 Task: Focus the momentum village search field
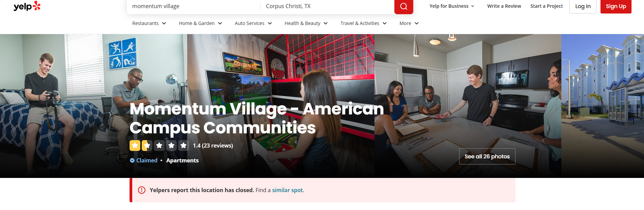click(x=194, y=6)
